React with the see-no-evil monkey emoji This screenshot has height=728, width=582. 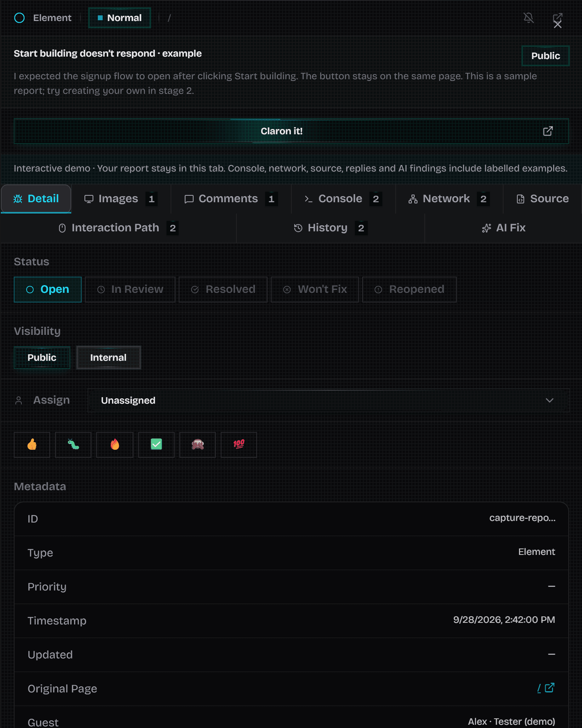[x=198, y=444]
